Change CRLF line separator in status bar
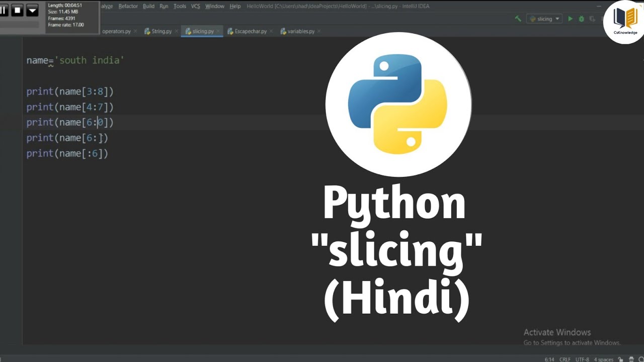Screen dimensions: 644x362 [566, 359]
